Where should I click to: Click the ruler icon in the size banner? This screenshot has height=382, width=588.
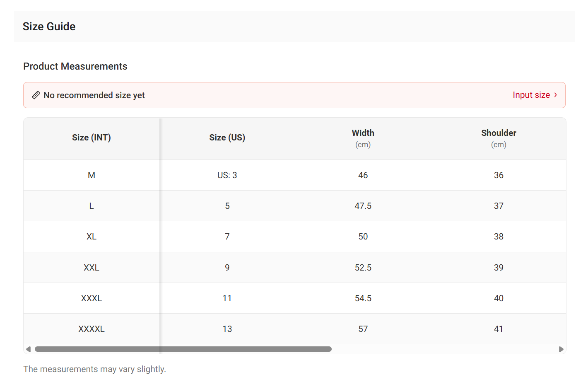click(36, 95)
